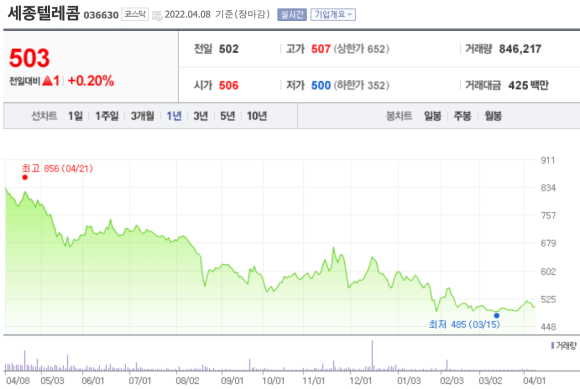Select the 3개월 line chart tab

pyautogui.click(x=142, y=116)
